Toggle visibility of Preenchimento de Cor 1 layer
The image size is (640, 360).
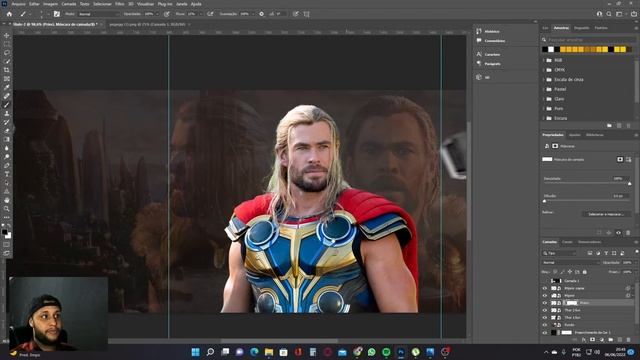(544, 332)
